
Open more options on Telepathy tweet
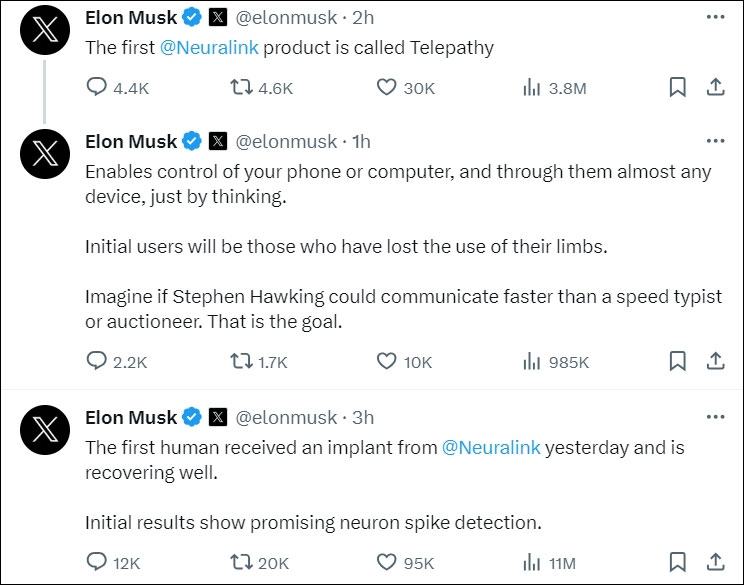coord(715,17)
